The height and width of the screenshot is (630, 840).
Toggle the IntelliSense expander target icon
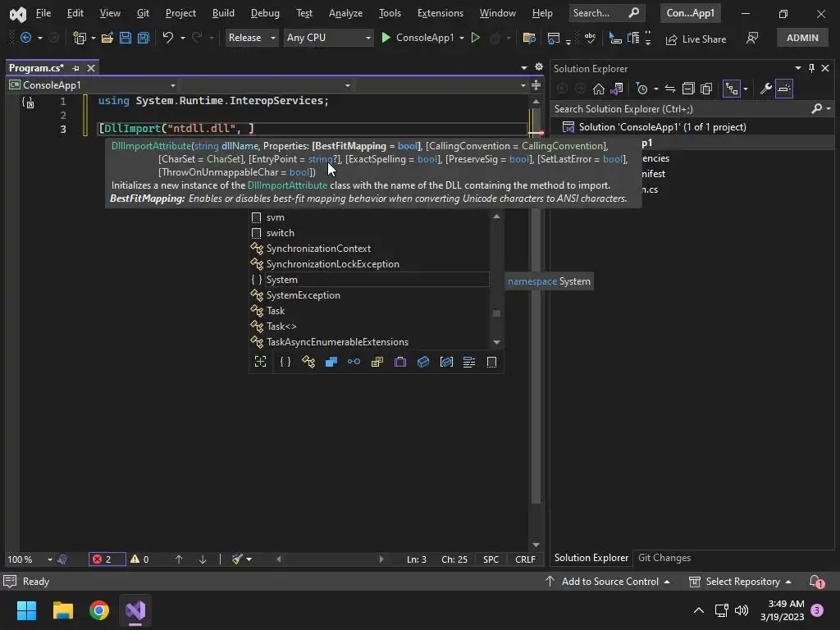click(260, 362)
